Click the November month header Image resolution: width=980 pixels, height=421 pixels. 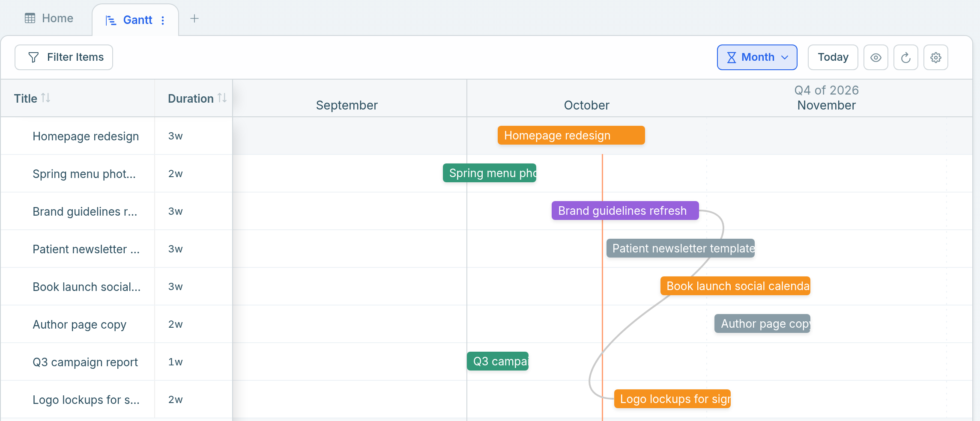pos(826,105)
